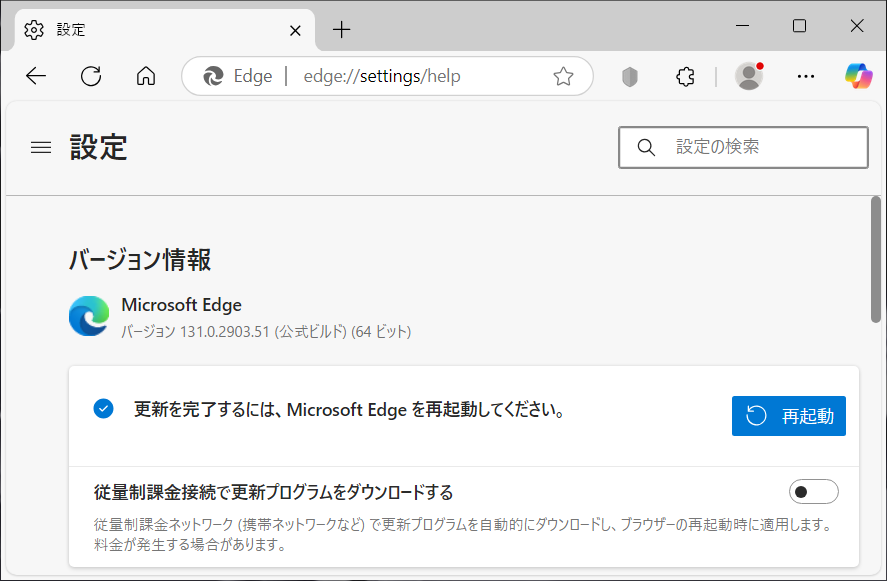Go to home page using home icon
The width and height of the screenshot is (887, 581).
[x=146, y=76]
